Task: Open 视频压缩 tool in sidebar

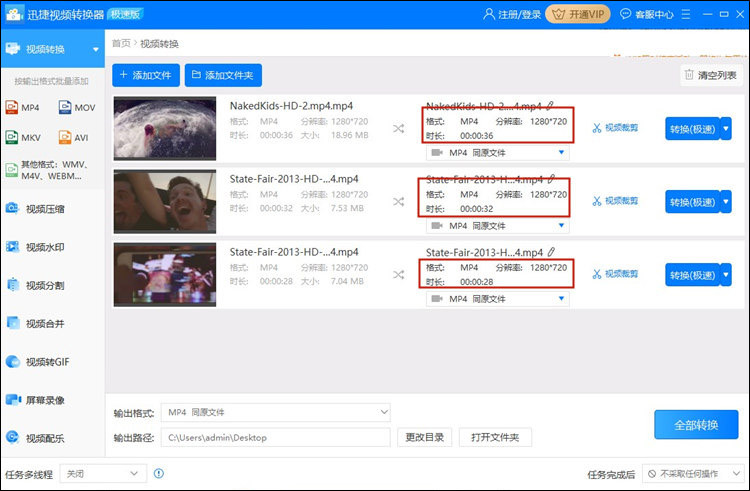Action: click(36, 209)
